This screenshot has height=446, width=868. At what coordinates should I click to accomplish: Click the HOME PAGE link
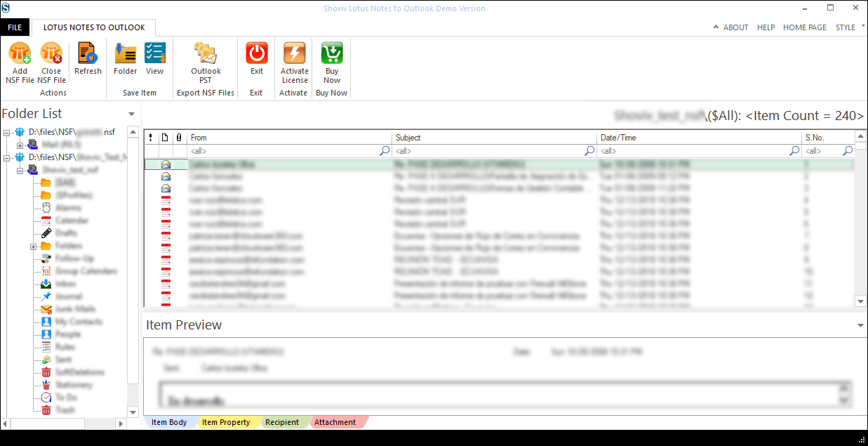pyautogui.click(x=805, y=27)
